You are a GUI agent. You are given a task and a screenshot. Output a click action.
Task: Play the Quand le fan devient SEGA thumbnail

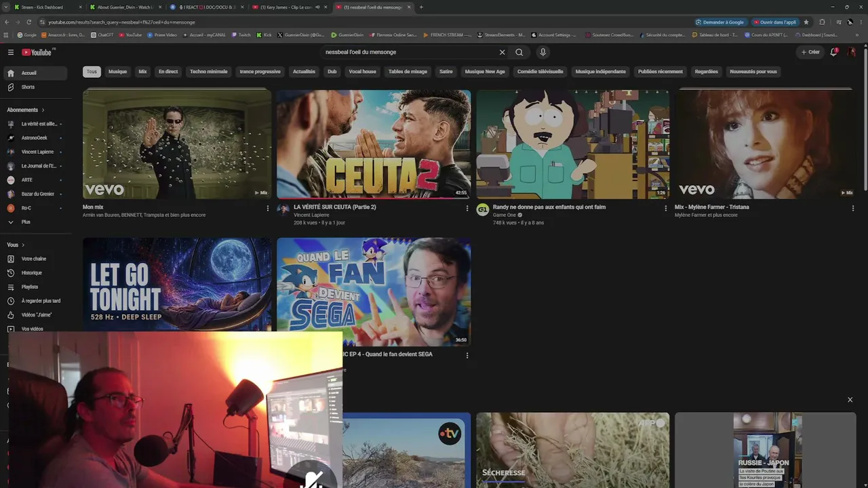point(374,291)
